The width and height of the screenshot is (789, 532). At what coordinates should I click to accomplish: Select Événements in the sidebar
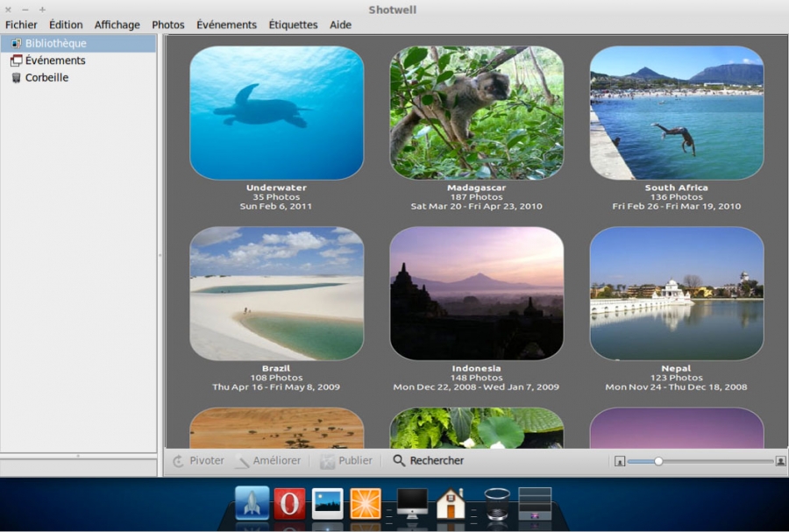click(x=55, y=60)
